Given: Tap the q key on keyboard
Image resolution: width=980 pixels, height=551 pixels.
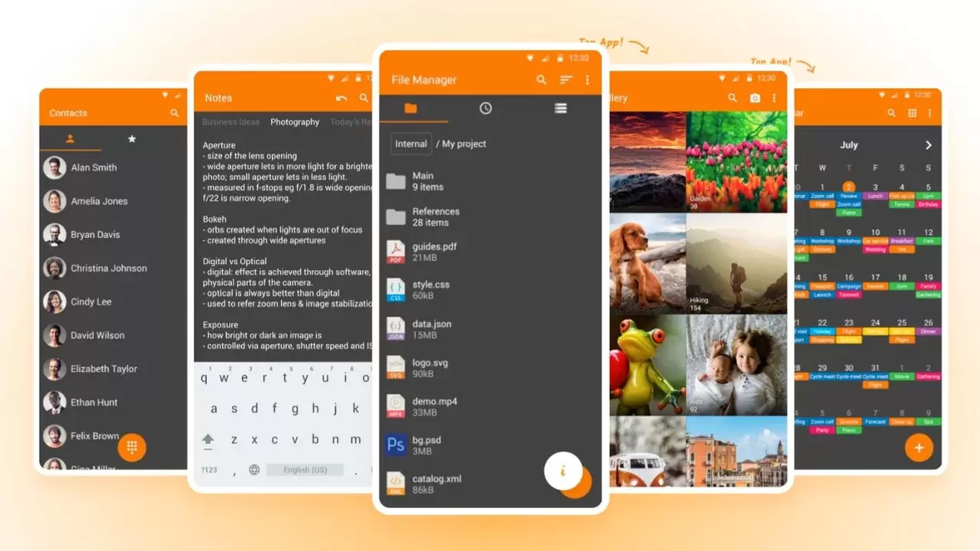Looking at the screenshot, I should [204, 377].
